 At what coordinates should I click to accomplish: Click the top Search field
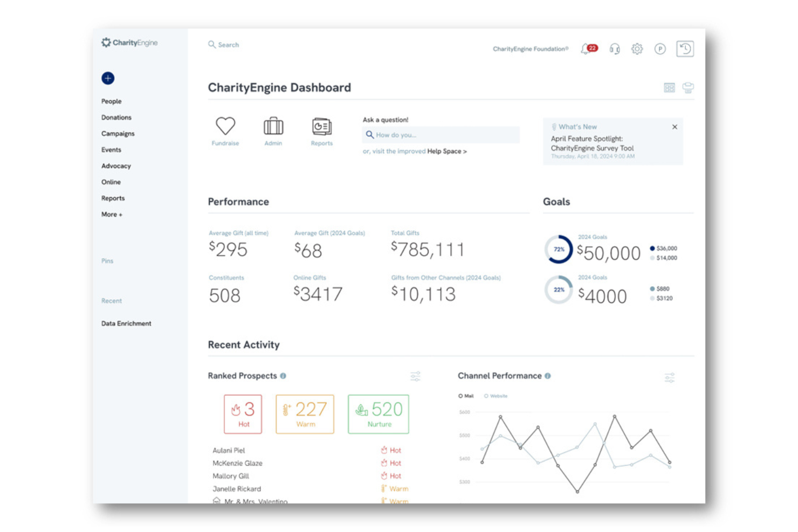224,45
